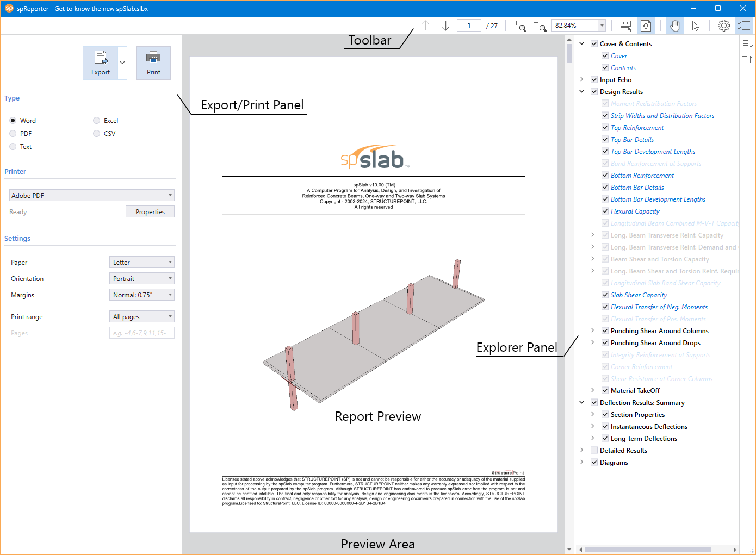Open the Flexural Capacity link

[x=635, y=211]
